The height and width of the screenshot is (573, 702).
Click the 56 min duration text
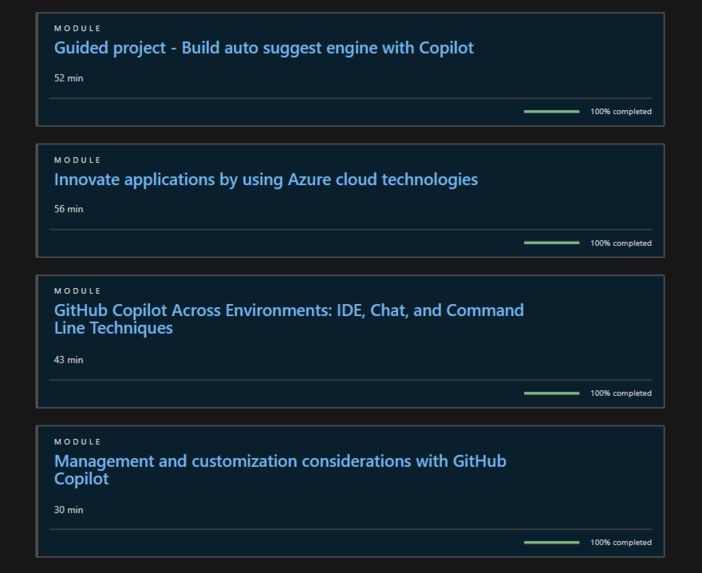pyautogui.click(x=68, y=209)
